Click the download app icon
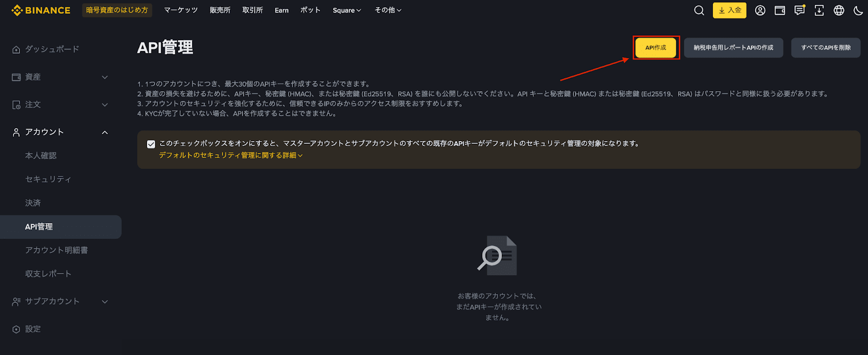 click(819, 10)
